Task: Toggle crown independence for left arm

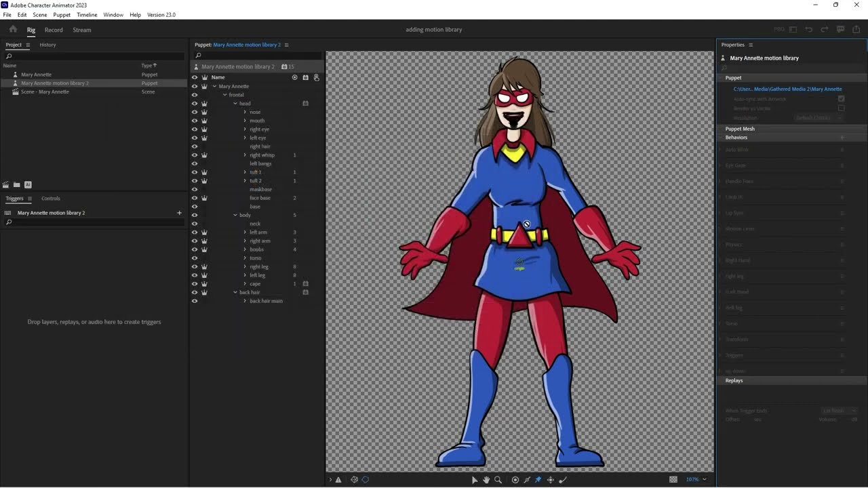Action: (x=204, y=232)
